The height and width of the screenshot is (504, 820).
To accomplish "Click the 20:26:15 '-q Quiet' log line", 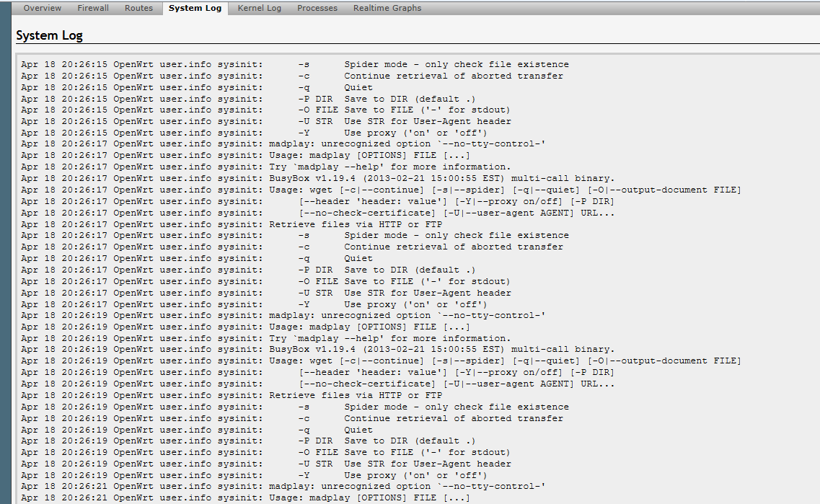I will 197,87.
